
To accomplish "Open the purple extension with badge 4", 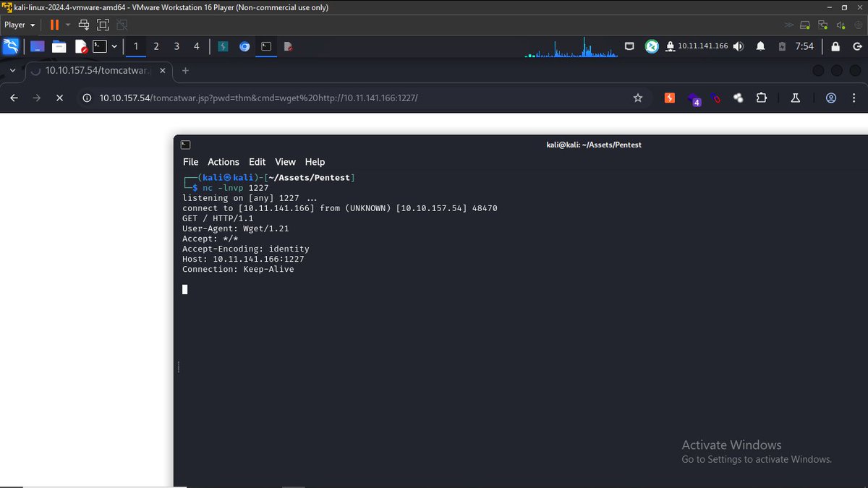I will click(x=694, y=99).
